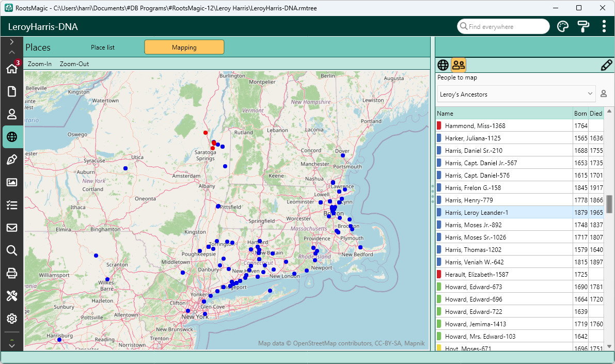Select Harris, Moses Sr.-1026 row
615x364 pixels.
click(x=519, y=238)
